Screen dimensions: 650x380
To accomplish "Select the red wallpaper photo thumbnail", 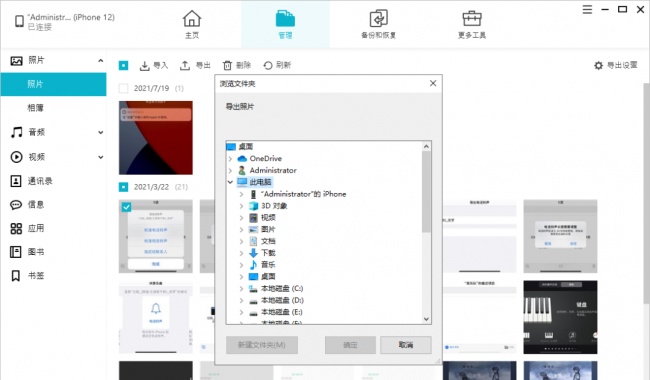I will point(155,138).
